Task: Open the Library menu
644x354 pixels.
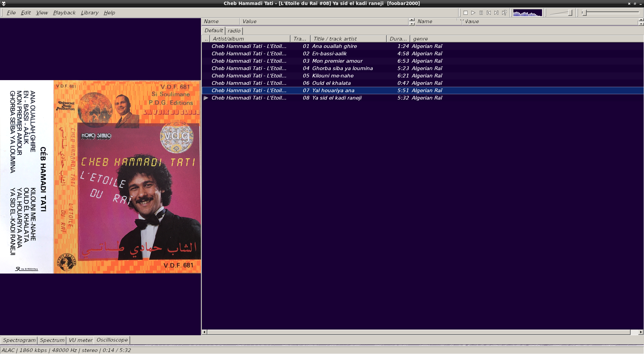Action: (x=90, y=13)
